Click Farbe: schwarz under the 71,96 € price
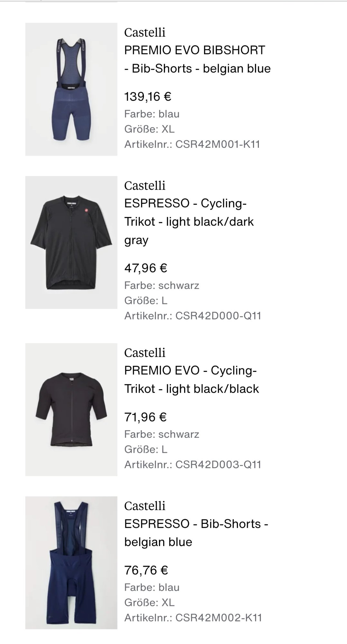The width and height of the screenshot is (347, 644). pyautogui.click(x=162, y=434)
